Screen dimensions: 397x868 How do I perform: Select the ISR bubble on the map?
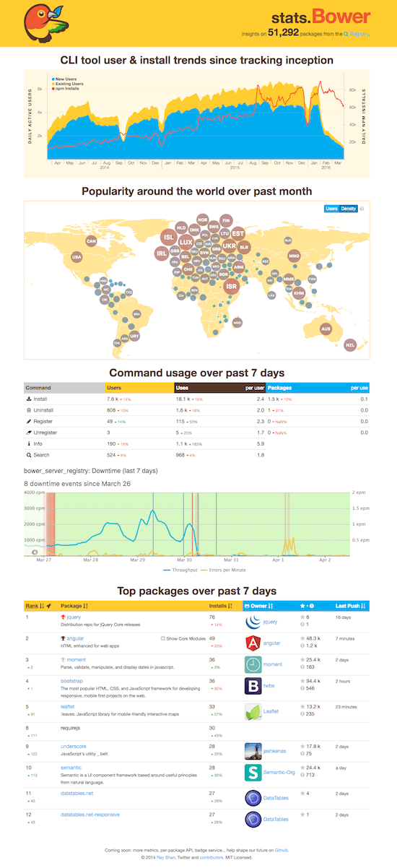point(232,287)
